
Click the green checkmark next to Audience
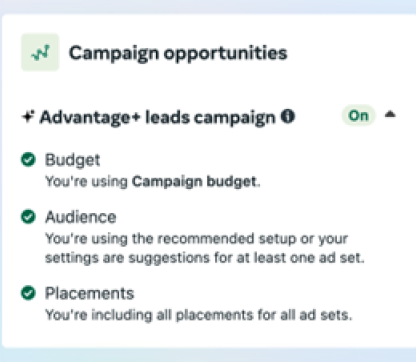[28, 217]
